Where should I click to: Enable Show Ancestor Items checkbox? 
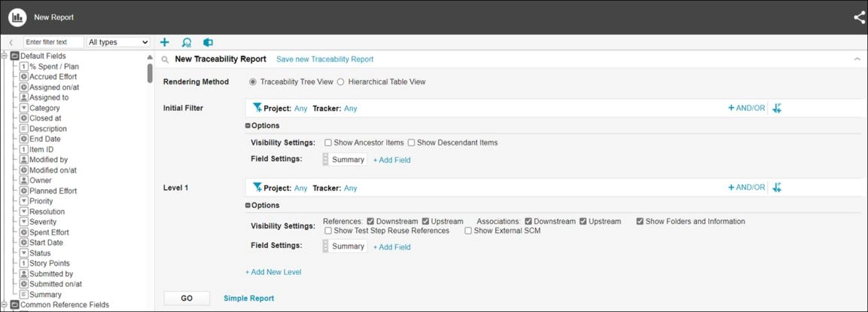click(328, 142)
